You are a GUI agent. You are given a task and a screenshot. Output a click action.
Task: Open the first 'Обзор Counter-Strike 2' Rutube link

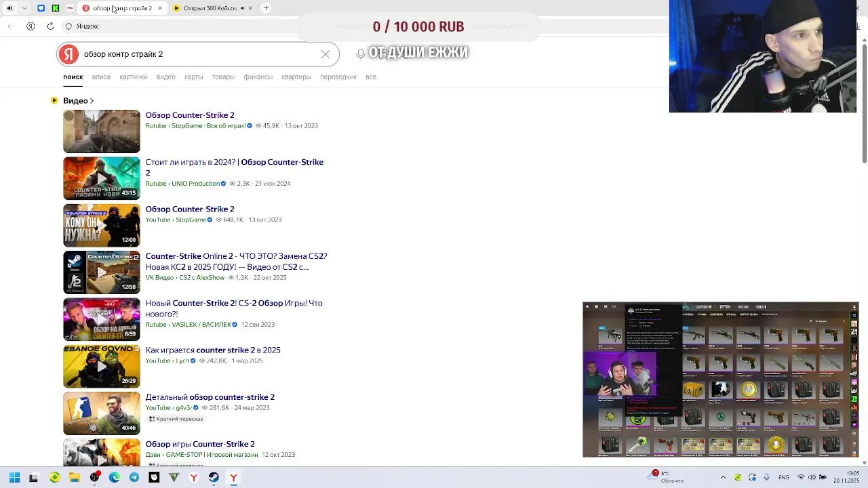[190, 115]
